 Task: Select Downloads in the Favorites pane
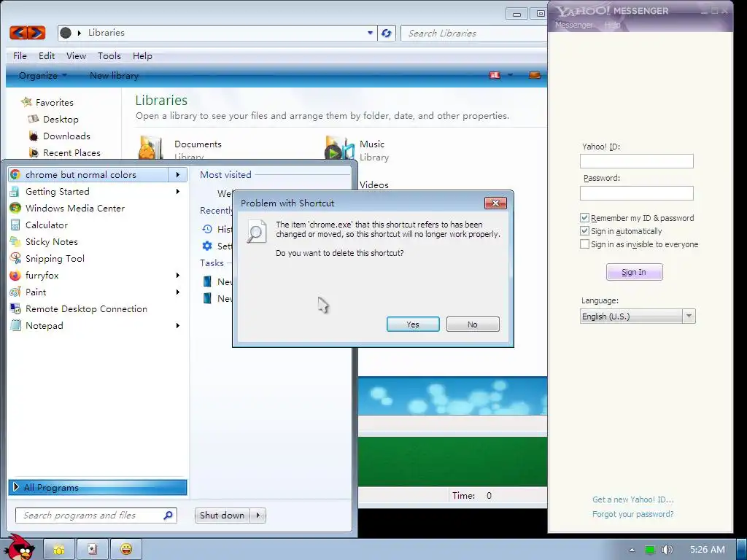tap(66, 136)
